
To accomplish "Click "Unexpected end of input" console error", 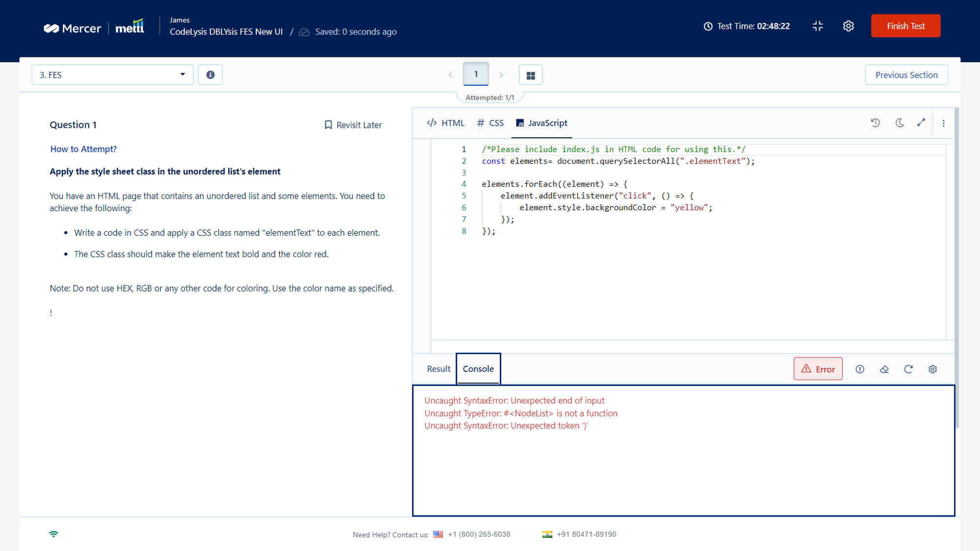I will coord(514,401).
